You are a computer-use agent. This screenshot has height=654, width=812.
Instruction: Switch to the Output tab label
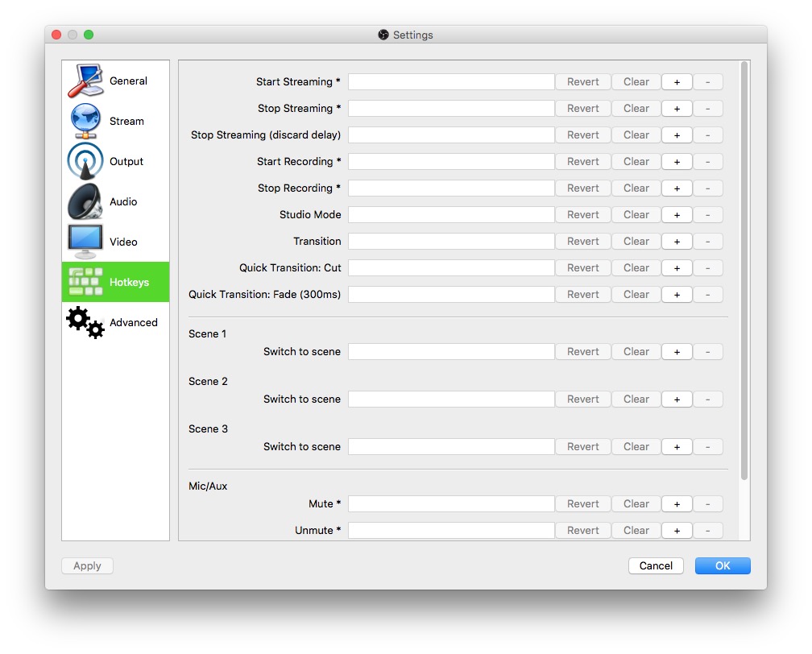click(x=126, y=161)
